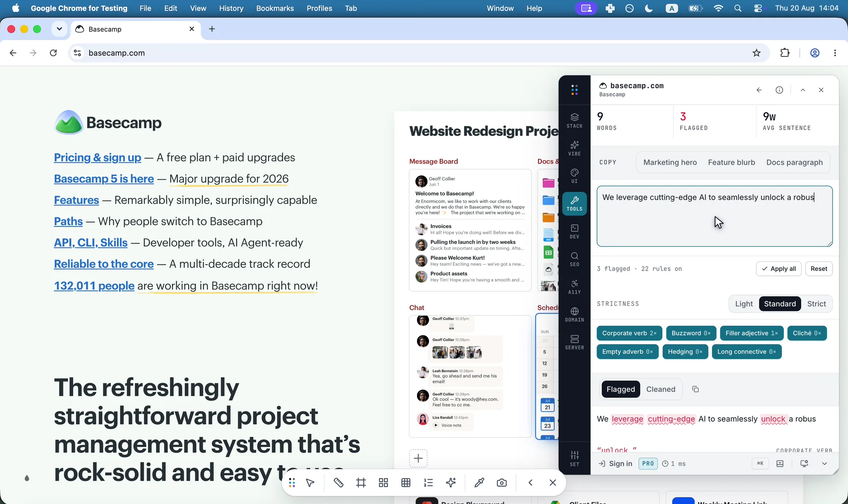This screenshot has width=848, height=504.
Task: Select the eyedropper color picker tool
Action: [x=479, y=483]
